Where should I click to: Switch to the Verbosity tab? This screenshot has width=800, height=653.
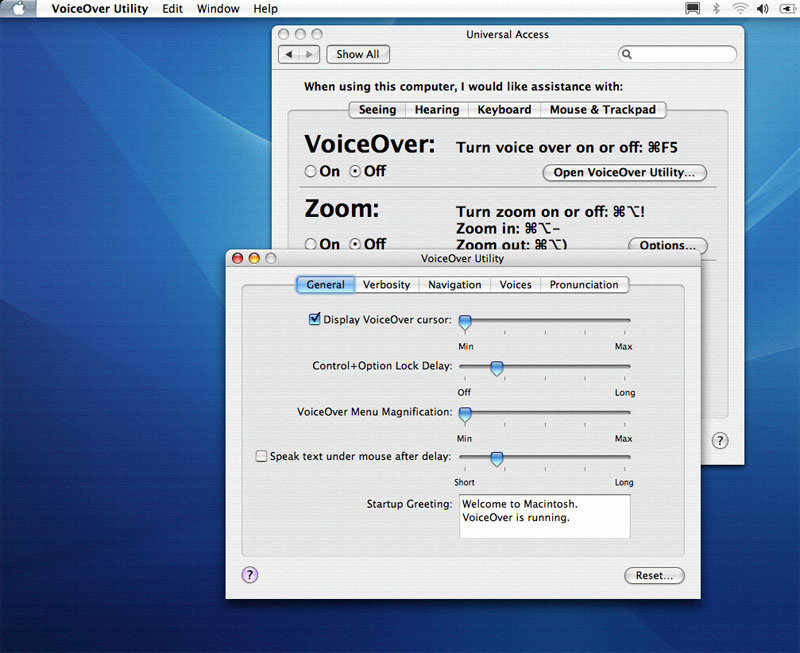[x=386, y=285]
